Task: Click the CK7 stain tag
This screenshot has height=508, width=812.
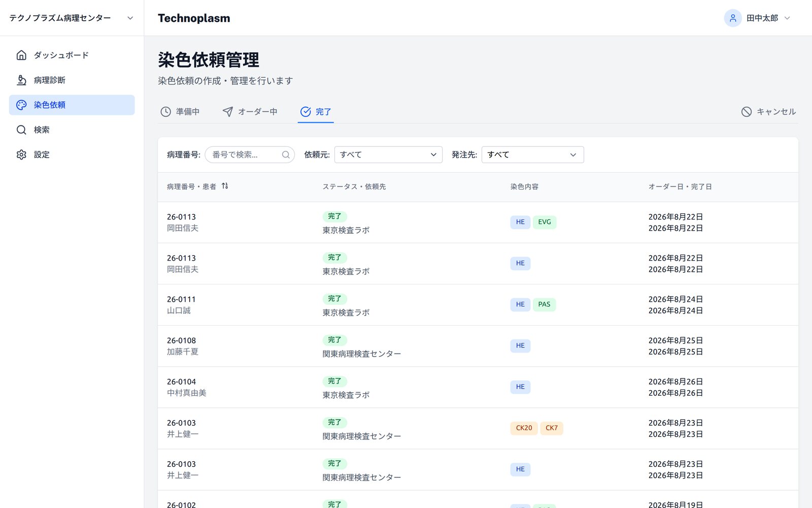Action: point(552,428)
